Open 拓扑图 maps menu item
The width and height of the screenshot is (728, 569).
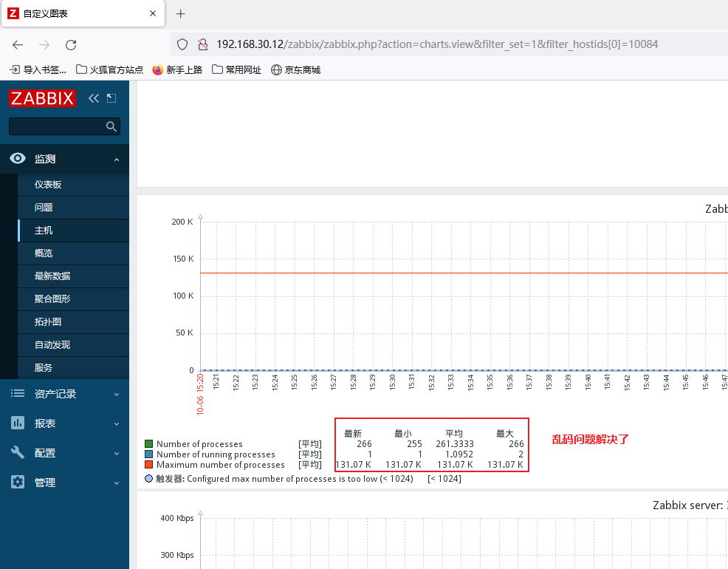(x=73, y=322)
